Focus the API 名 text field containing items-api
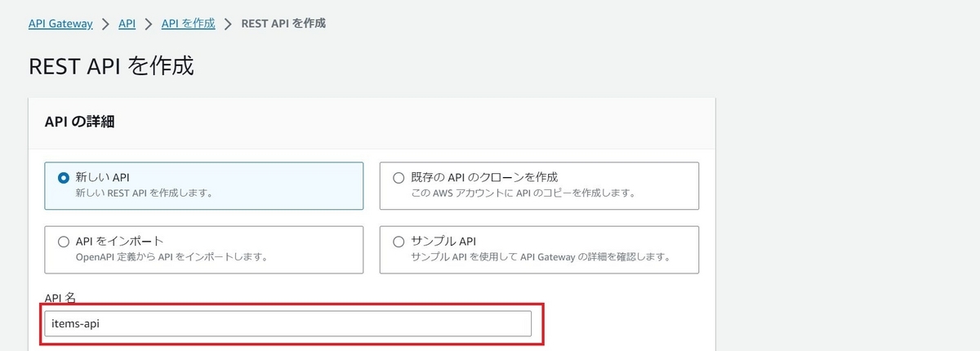980x351 pixels. [287, 323]
